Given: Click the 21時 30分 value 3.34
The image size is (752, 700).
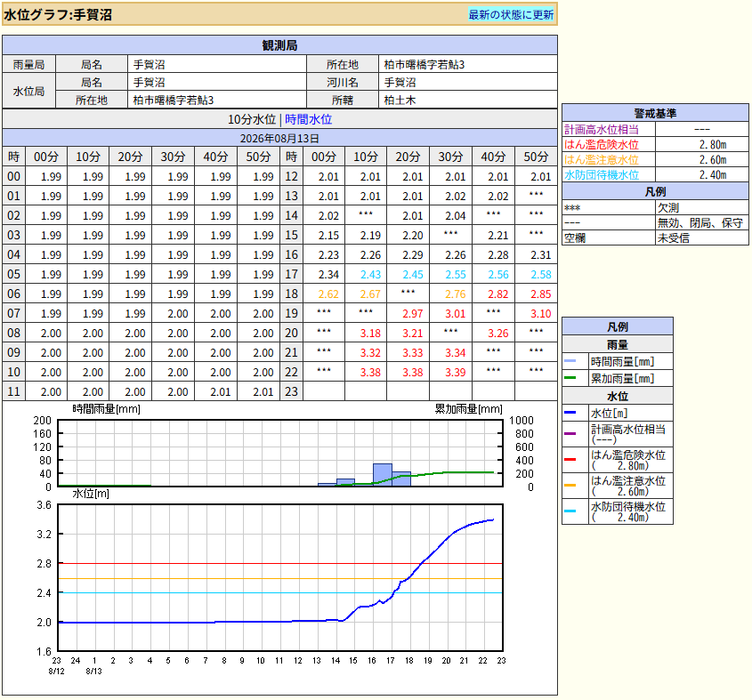Looking at the screenshot, I should [x=455, y=353].
